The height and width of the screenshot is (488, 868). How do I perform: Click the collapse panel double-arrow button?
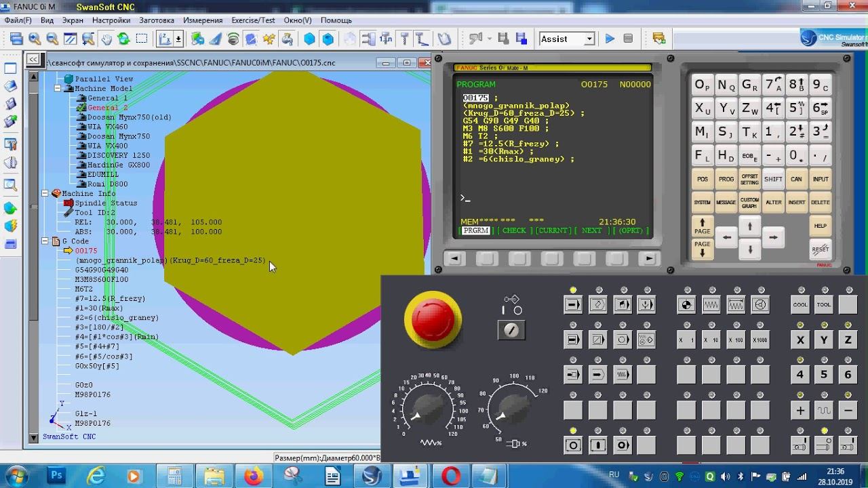pyautogui.click(x=33, y=60)
